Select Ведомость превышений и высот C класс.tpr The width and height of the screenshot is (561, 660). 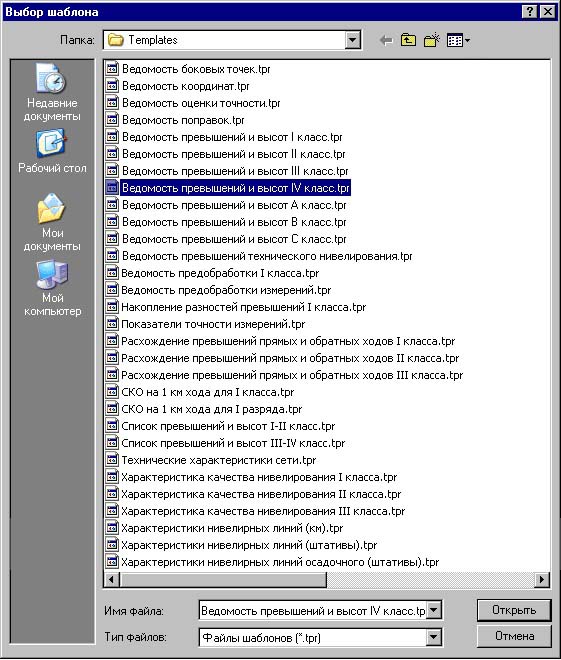click(x=234, y=239)
